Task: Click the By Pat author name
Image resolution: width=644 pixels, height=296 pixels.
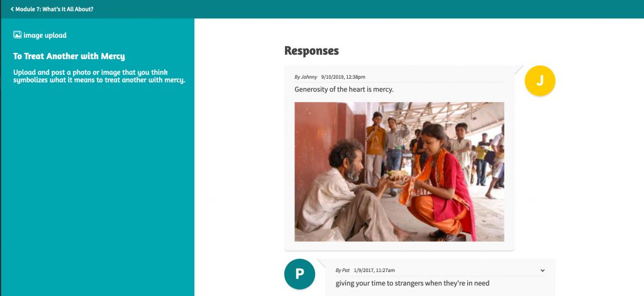Action: (x=343, y=270)
